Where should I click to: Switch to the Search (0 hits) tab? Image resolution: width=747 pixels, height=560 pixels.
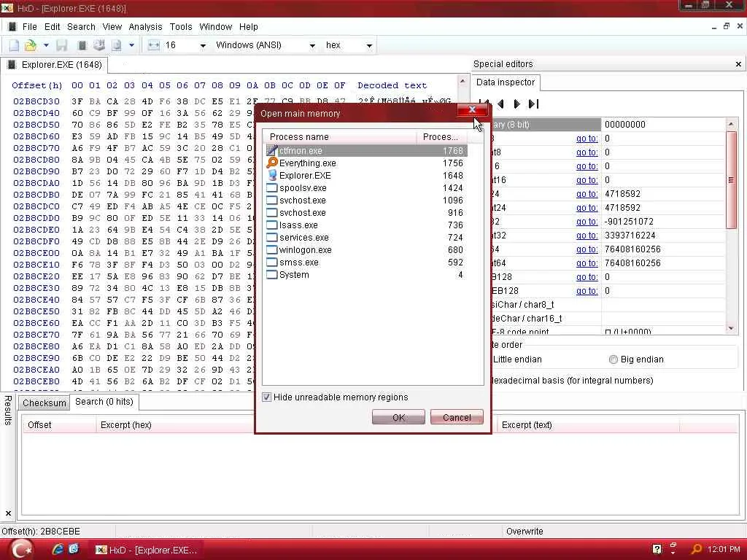(x=104, y=402)
